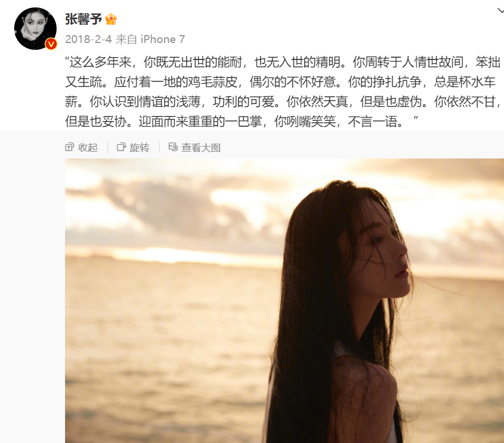
Task: Click the 查看大图 image icon
Action: pyautogui.click(x=173, y=147)
